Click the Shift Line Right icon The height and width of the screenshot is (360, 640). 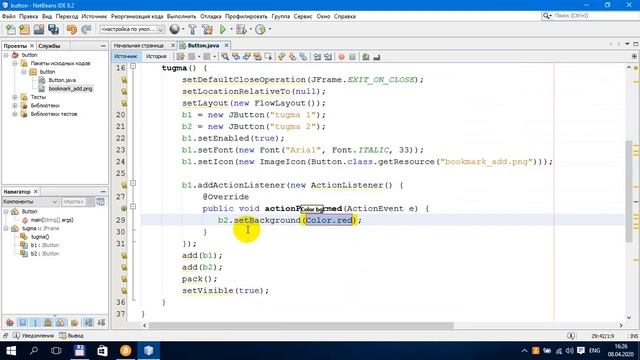(x=328, y=57)
